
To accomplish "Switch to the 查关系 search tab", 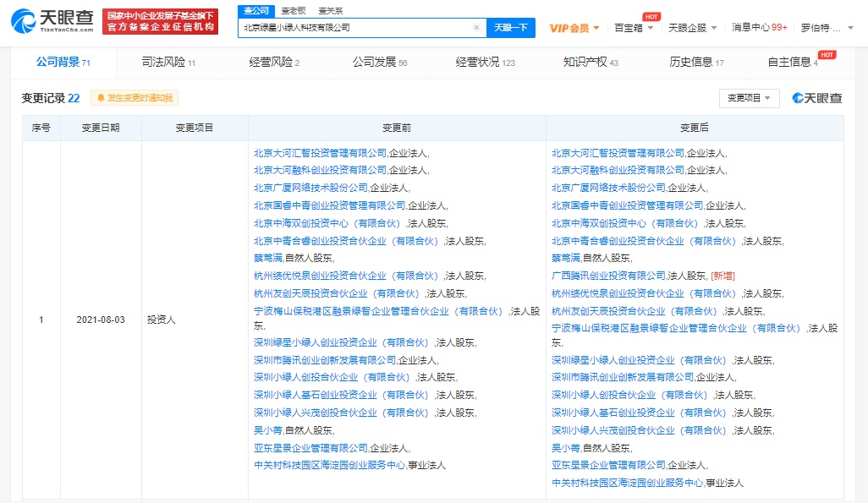I will tap(331, 10).
